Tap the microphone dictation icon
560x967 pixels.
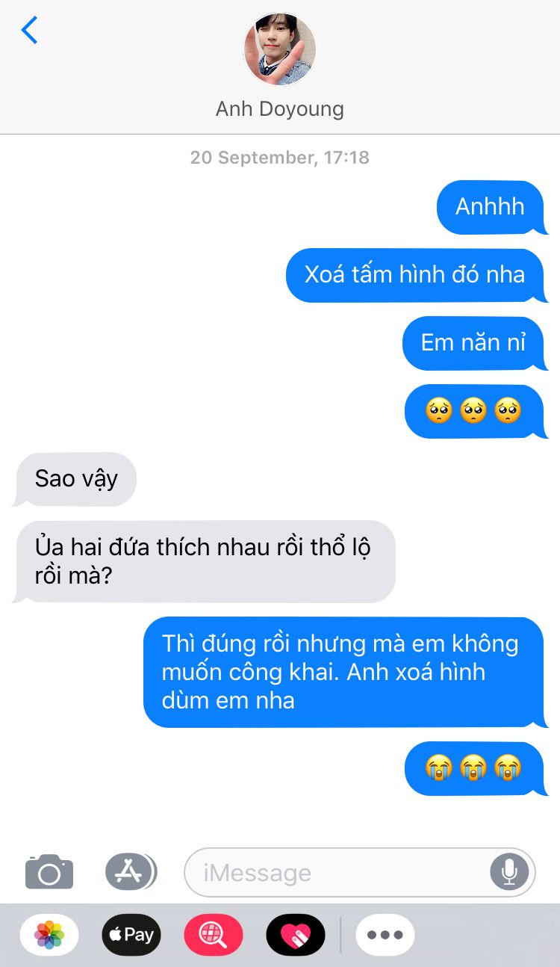pyautogui.click(x=510, y=871)
